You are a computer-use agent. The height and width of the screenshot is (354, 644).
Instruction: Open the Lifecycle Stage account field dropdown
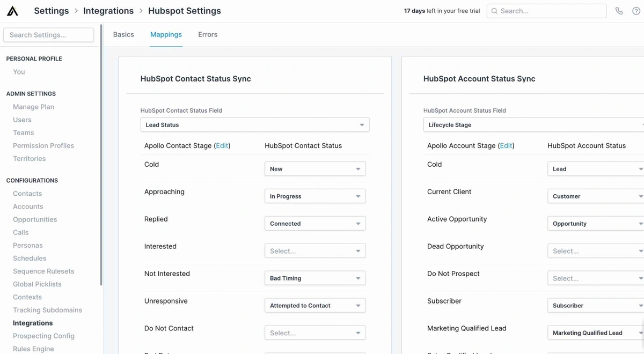534,124
